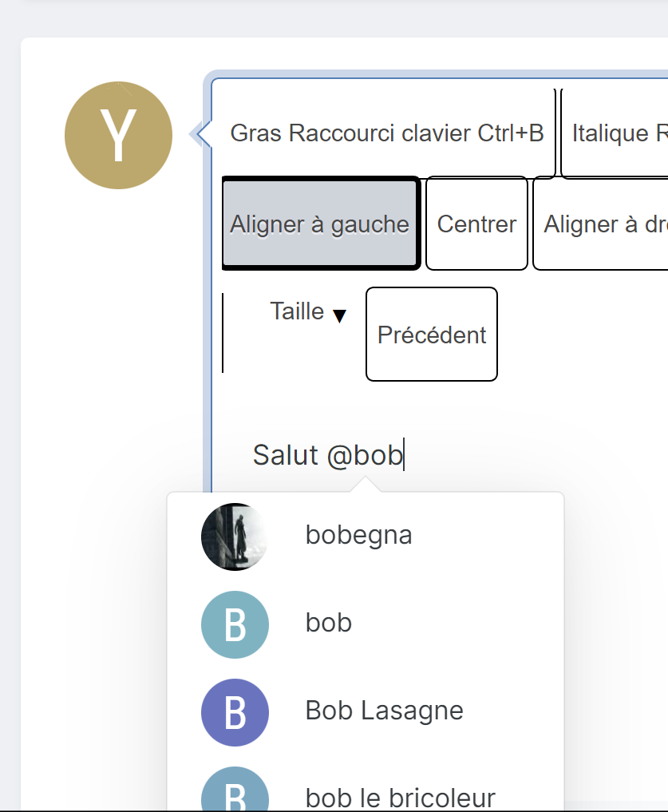The width and height of the screenshot is (668, 812).
Task: Click the word Salut in the editor
Action: (286, 455)
